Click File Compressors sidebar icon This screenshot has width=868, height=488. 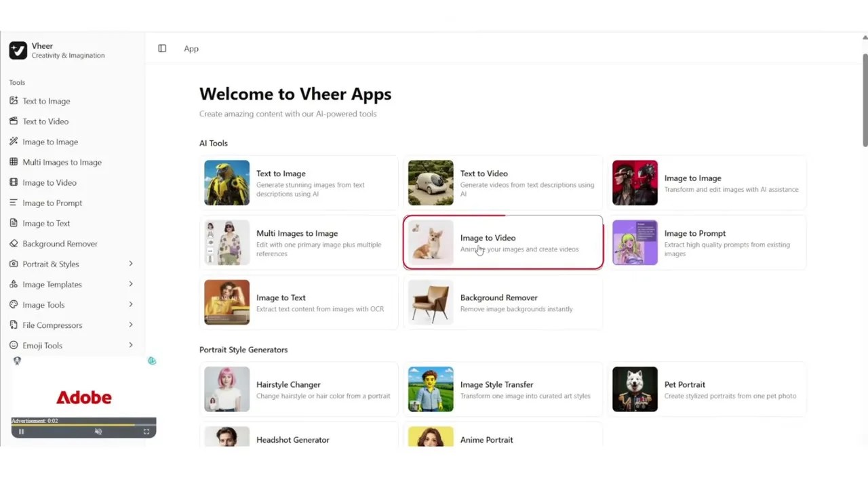pos(14,325)
